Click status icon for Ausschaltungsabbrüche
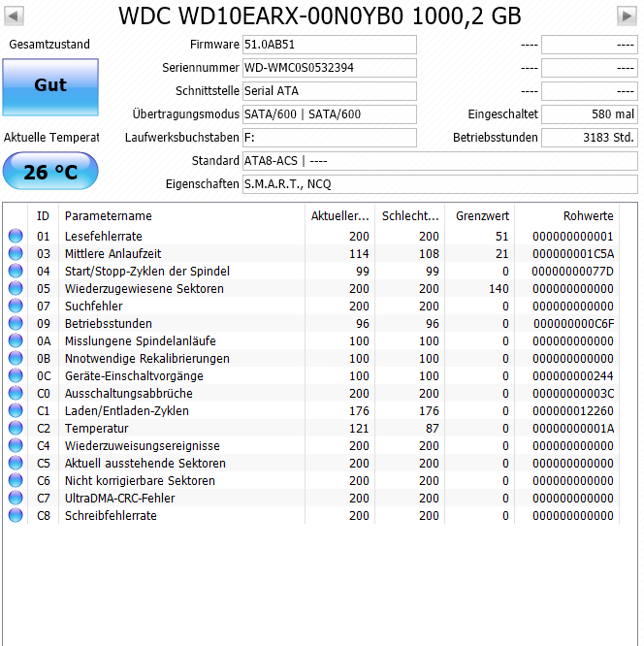 click(16, 393)
